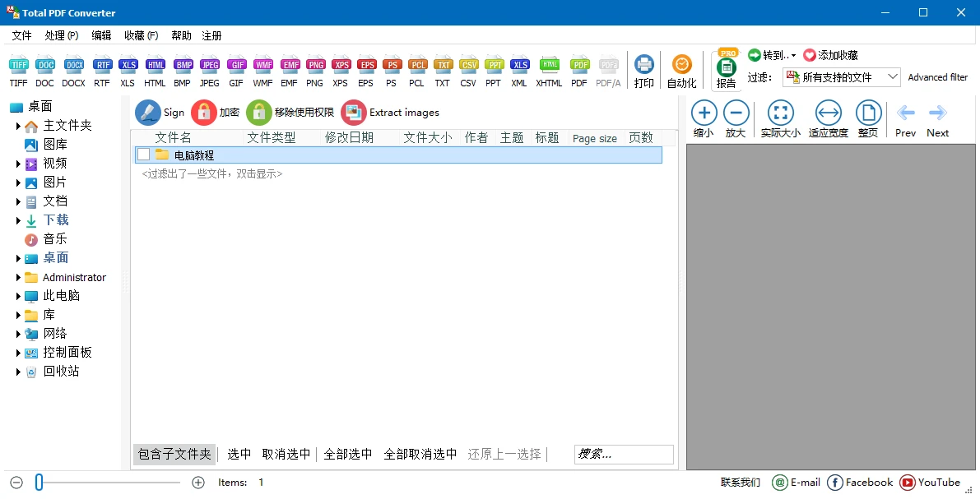Select PCL conversion icon
This screenshot has height=499, width=980.
click(417, 71)
